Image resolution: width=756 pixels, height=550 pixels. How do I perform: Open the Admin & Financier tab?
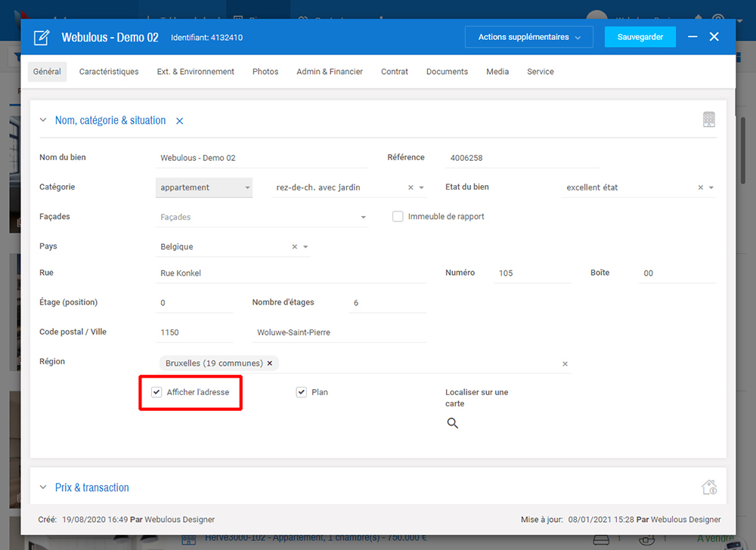[330, 72]
